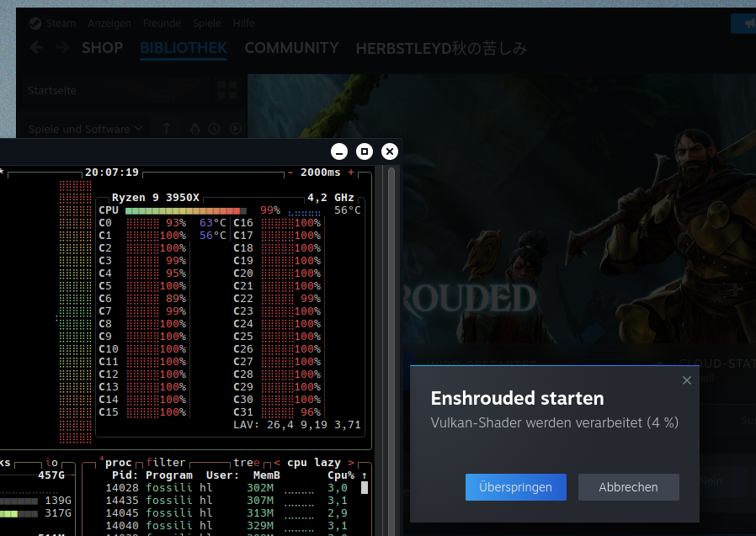Viewport: 756px width, 536px height.
Task: Select previous process sort column with left arrow
Action: pos(277,463)
